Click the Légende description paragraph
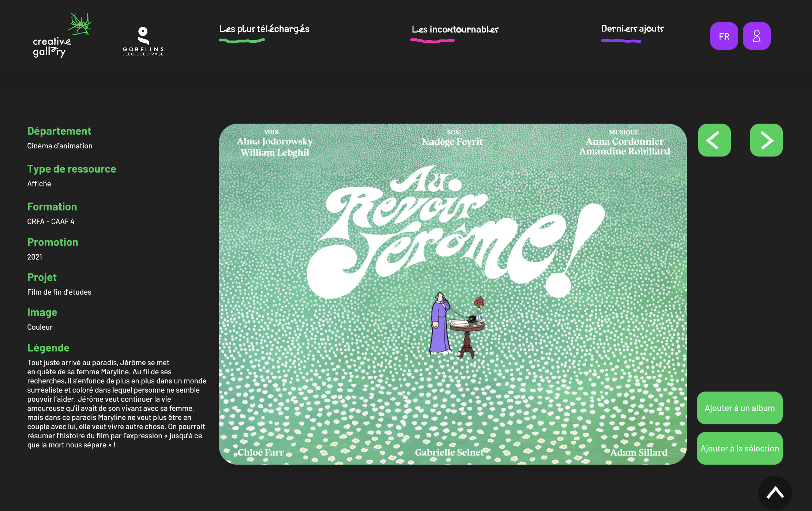 point(117,404)
